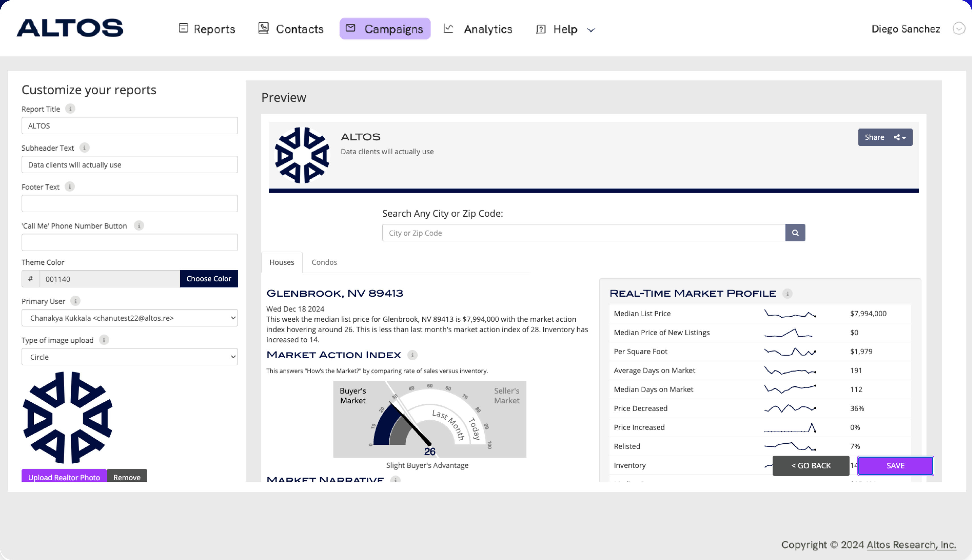
Task: Click the Contacts navigation icon
Action: (263, 28)
